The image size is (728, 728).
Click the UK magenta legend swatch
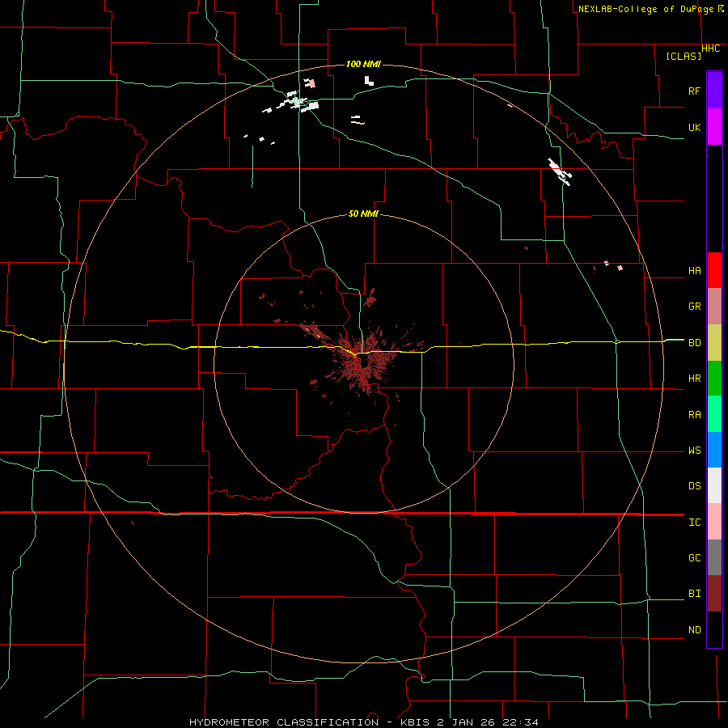coord(714,127)
